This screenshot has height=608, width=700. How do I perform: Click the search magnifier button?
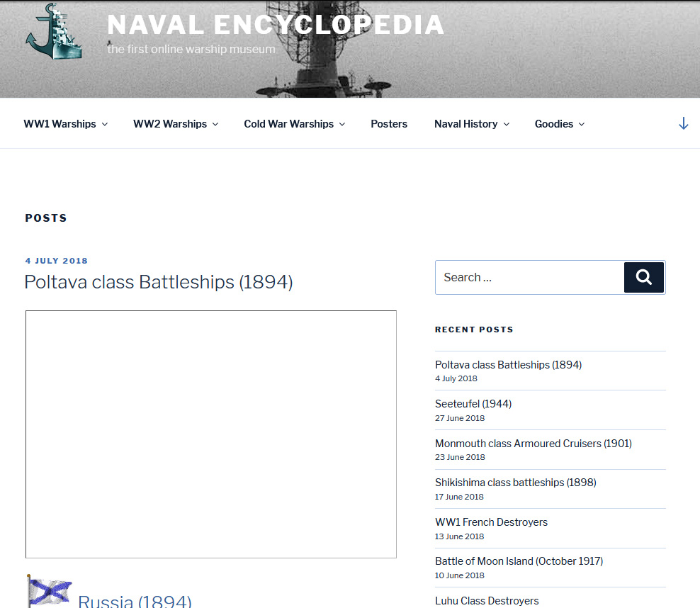tap(644, 277)
